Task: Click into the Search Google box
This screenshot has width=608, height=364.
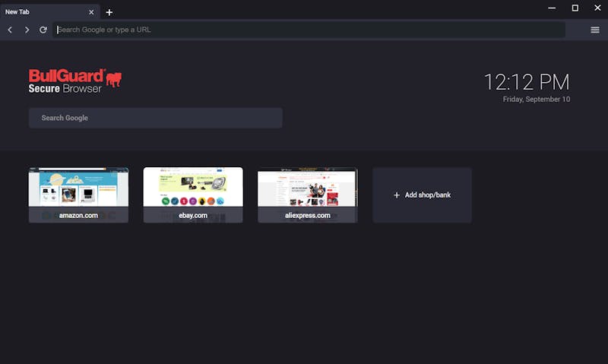Action: (x=156, y=118)
